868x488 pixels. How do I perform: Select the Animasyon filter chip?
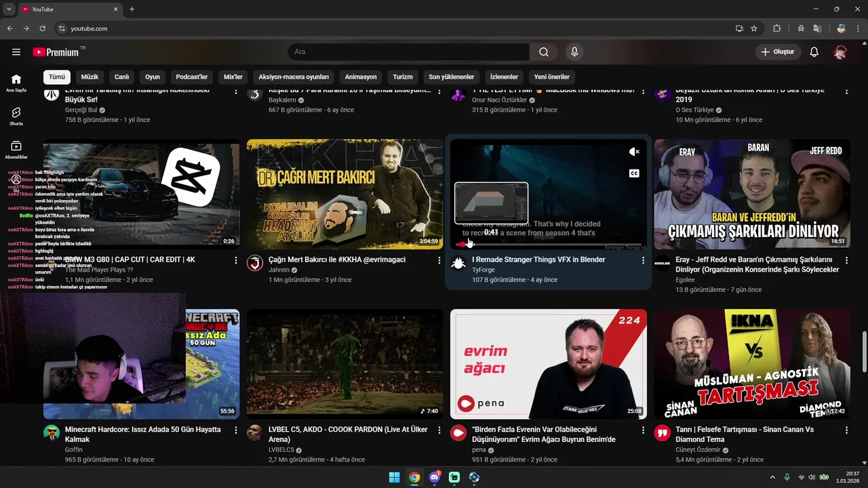click(361, 77)
